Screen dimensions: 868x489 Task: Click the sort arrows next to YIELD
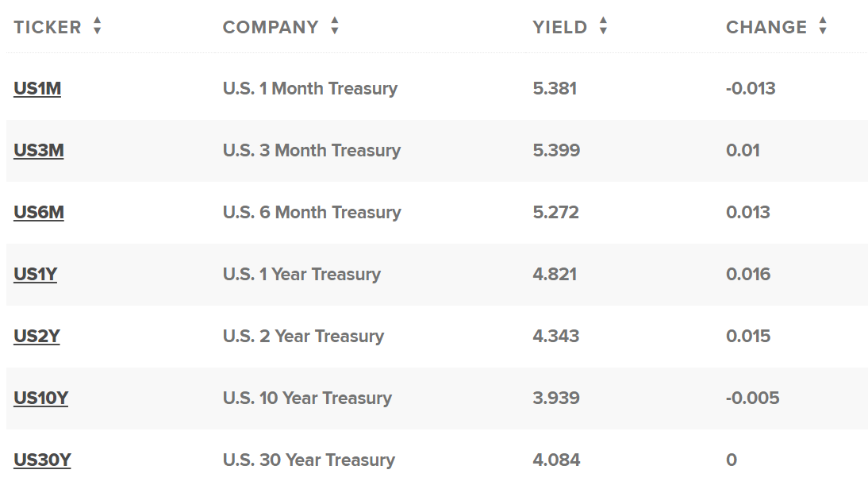tap(603, 27)
